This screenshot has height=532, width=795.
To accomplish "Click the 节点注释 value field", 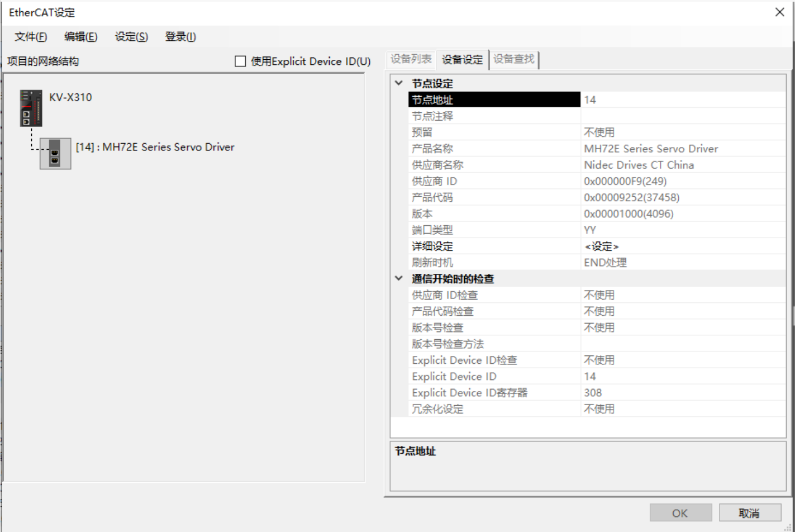I will (682, 116).
